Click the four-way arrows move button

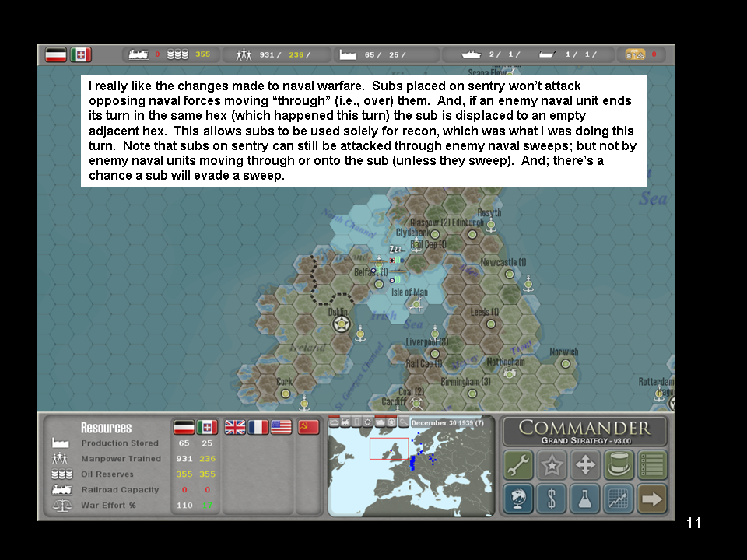point(585,465)
